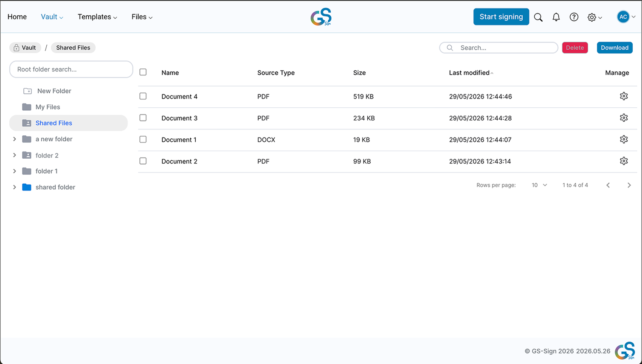Sort by Name column header
Viewport: 642px width, 364px height.
point(170,73)
